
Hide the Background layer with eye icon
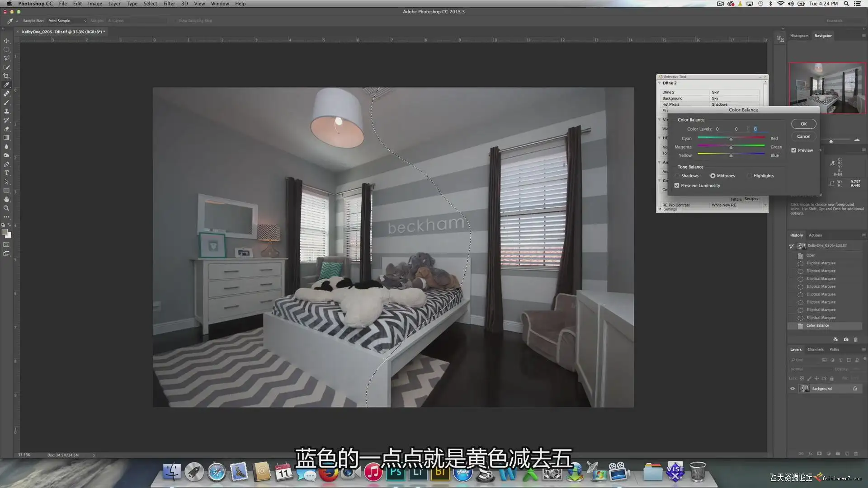click(793, 389)
